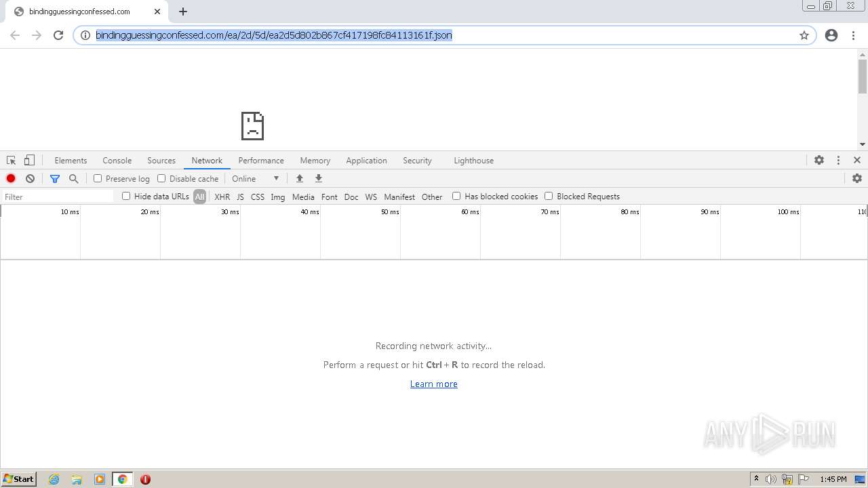The image size is (868, 488).
Task: Open DevTools settings gear
Action: click(819, 160)
